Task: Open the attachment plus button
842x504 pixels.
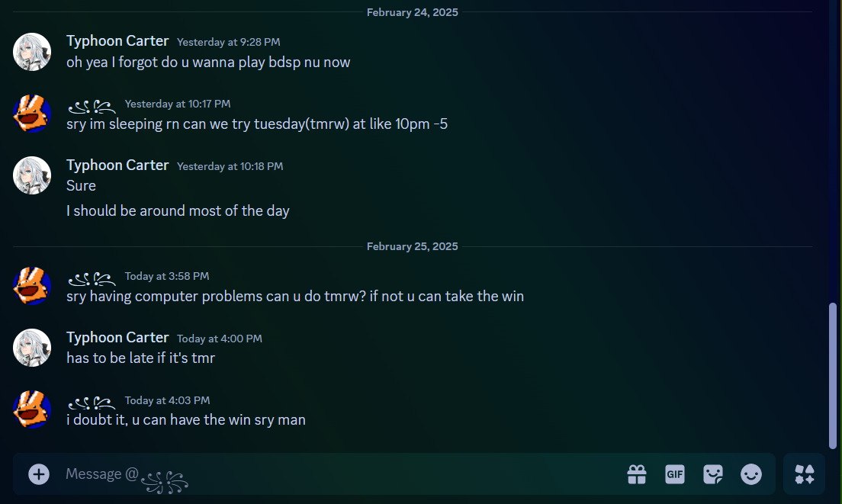Action: tap(39, 474)
